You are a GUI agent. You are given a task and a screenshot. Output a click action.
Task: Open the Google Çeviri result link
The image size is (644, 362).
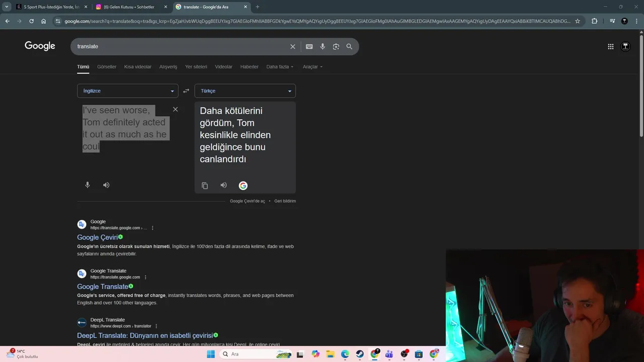click(98, 237)
